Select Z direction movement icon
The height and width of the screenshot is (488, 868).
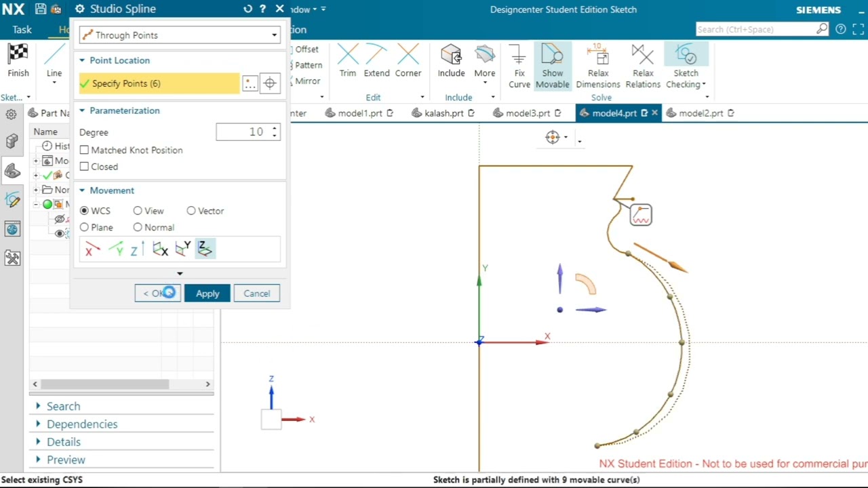pyautogui.click(x=136, y=250)
